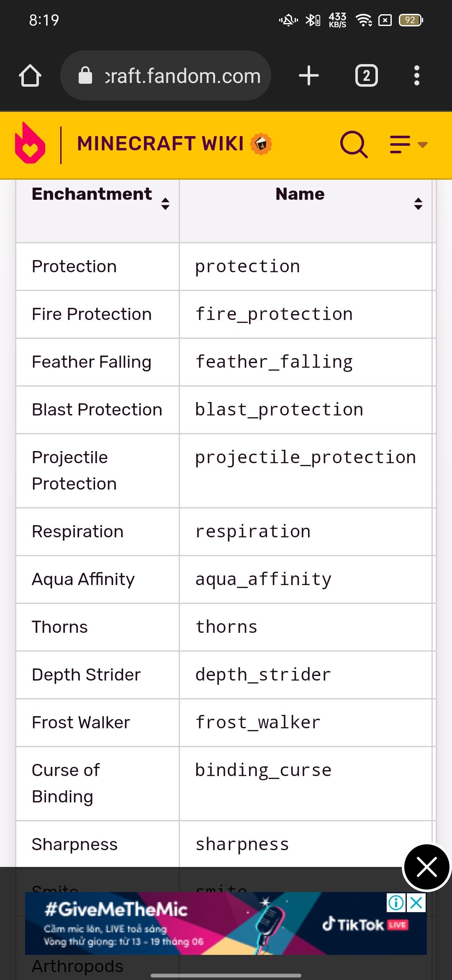Viewport: 452px width, 980px height.
Task: Tap the Fire Protection enchantment cell
Action: (92, 314)
